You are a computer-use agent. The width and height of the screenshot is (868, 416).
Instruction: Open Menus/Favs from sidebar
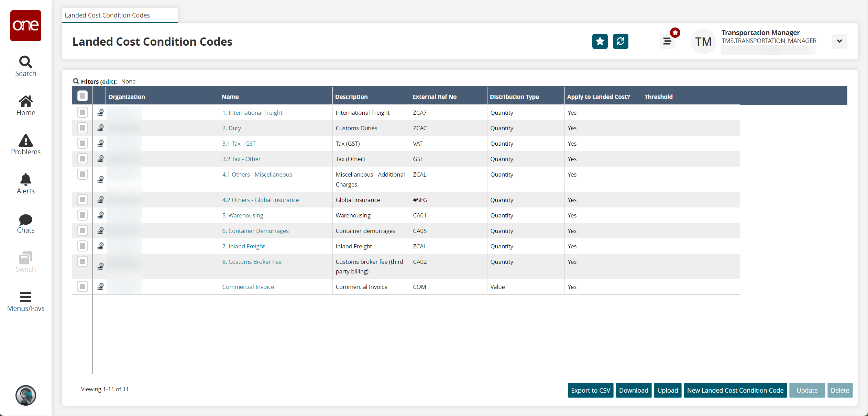[x=25, y=301]
